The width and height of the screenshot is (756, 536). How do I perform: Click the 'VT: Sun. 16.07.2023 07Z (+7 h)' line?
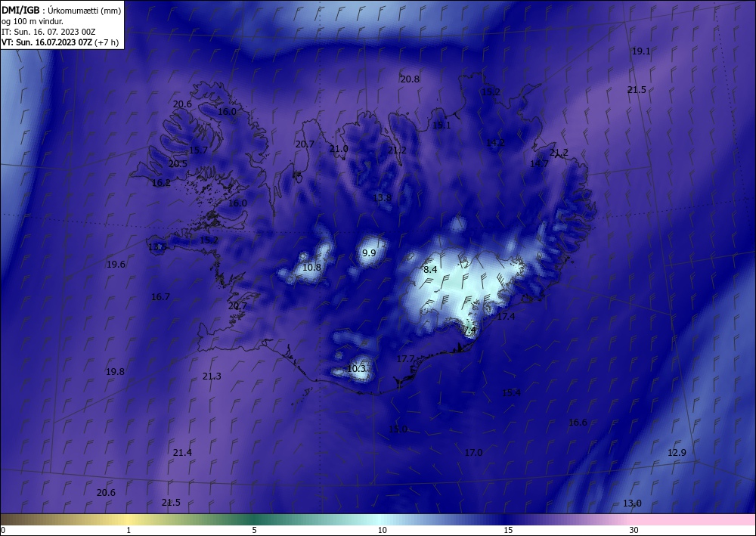tap(60, 42)
